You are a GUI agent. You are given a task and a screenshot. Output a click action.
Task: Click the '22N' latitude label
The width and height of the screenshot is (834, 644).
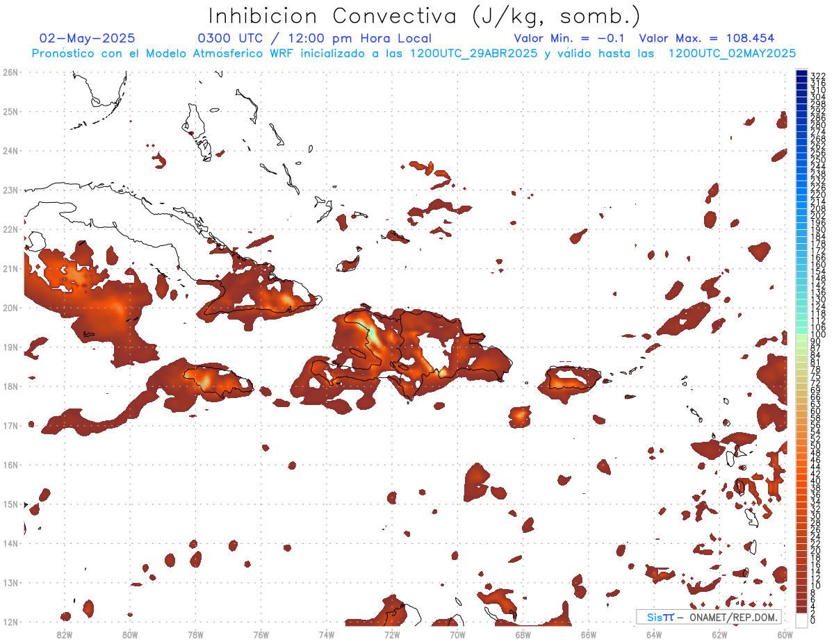(10, 229)
